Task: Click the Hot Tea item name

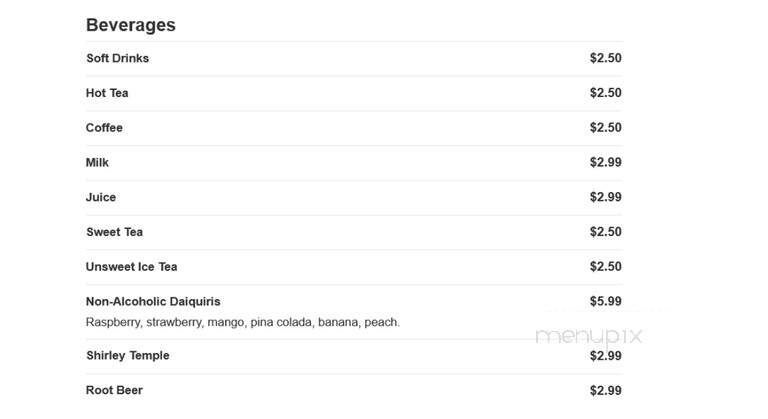Action: [x=107, y=93]
